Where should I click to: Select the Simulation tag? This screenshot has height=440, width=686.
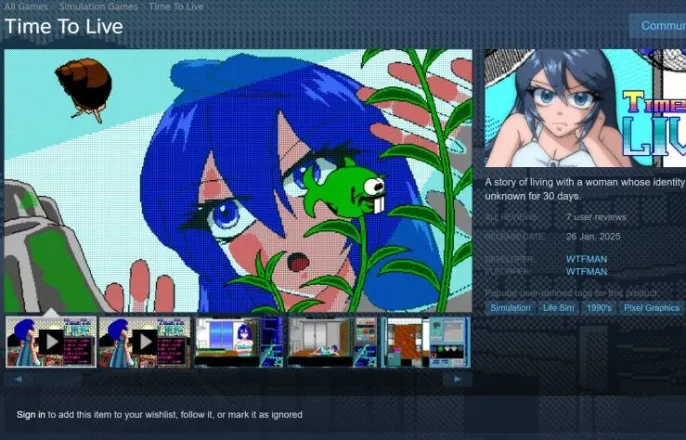[x=510, y=308]
